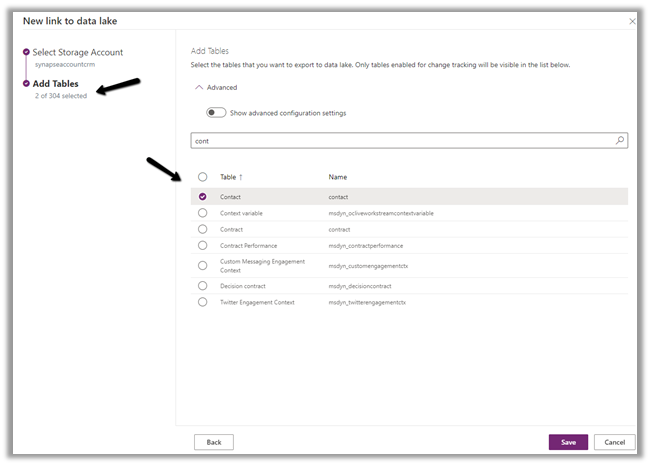Tick the Contract Performance checkbox

click(203, 245)
